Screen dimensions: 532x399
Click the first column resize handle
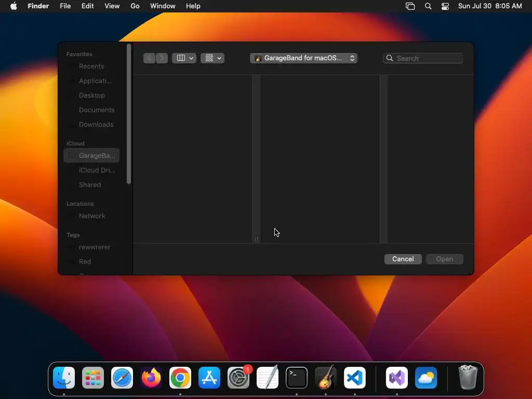pyautogui.click(x=256, y=239)
